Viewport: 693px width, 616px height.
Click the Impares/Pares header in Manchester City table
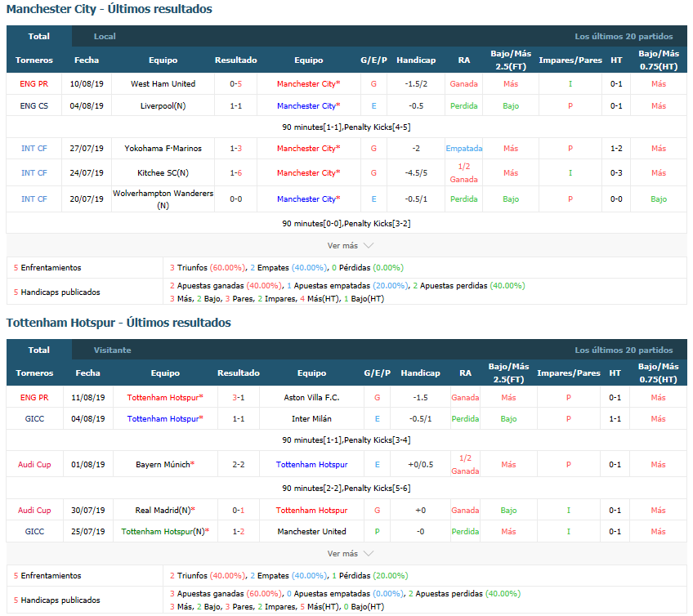pyautogui.click(x=570, y=60)
